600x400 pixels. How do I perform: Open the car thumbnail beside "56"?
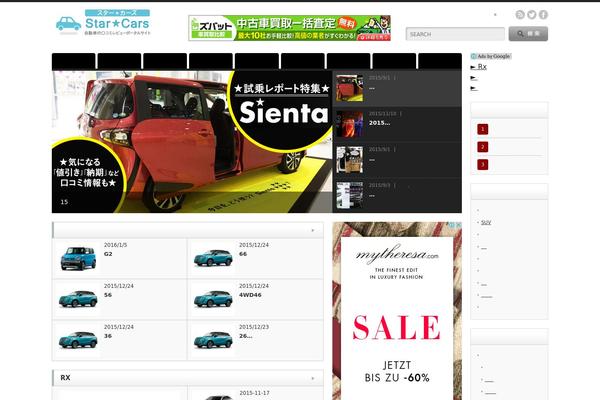[x=78, y=299]
